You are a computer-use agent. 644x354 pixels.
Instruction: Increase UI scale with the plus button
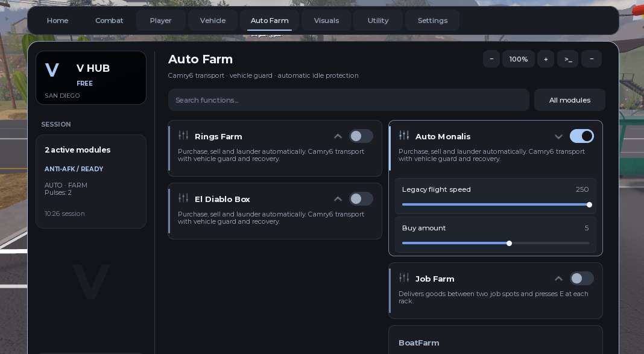coord(546,59)
